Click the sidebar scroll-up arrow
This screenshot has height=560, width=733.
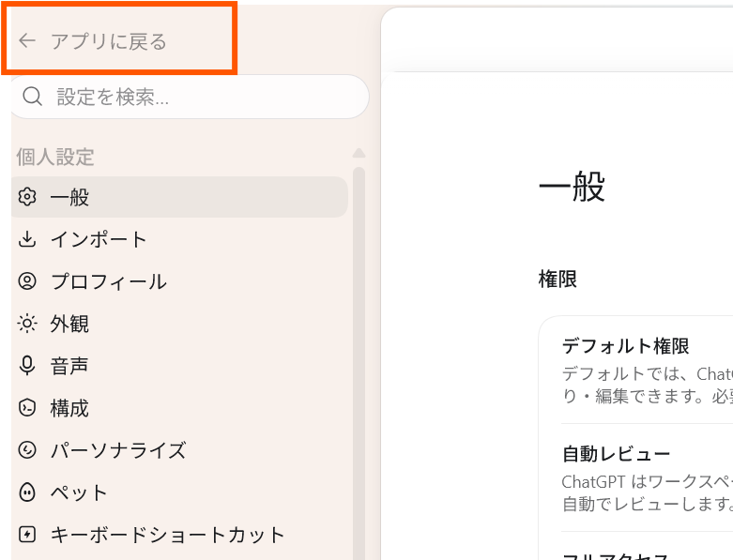click(x=359, y=153)
